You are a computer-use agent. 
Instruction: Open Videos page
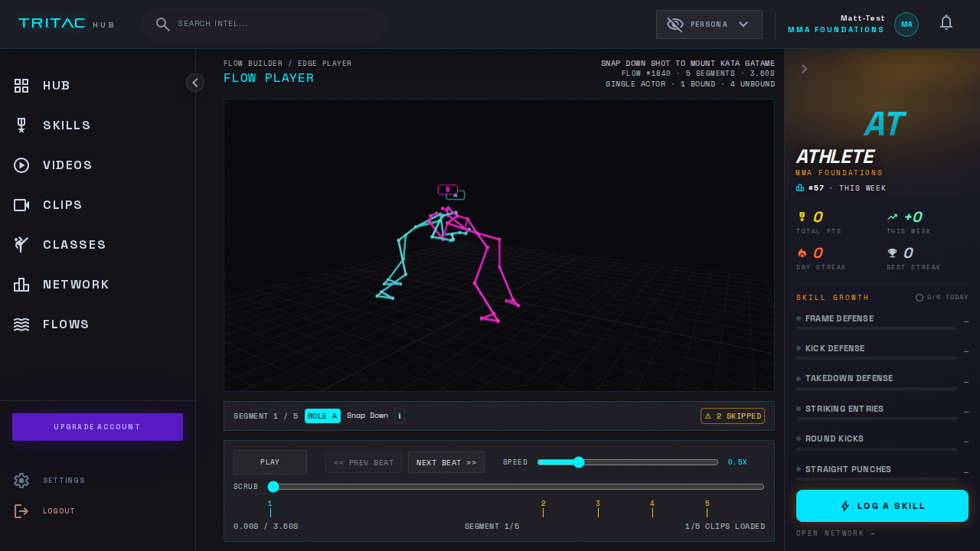tap(97, 165)
